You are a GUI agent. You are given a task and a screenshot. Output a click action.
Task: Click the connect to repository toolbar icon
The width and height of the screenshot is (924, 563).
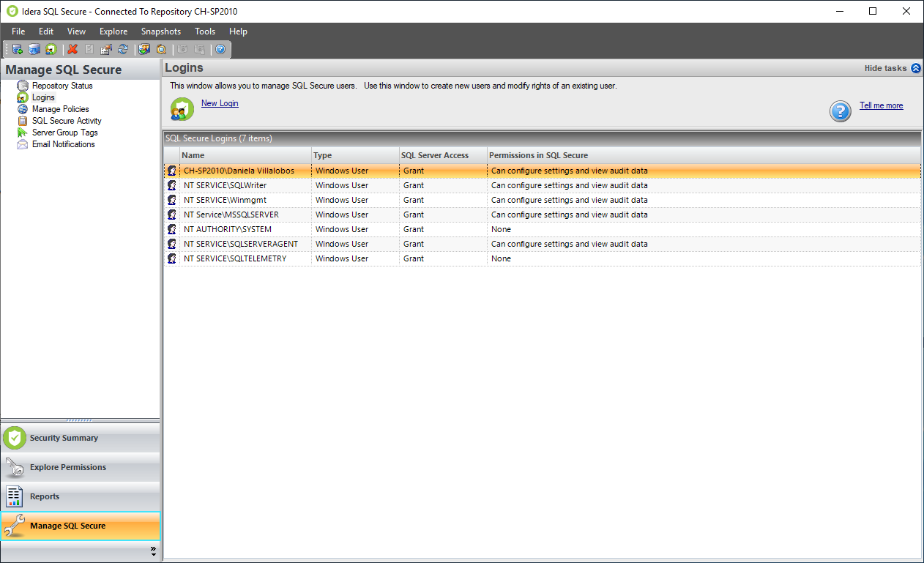[x=34, y=49]
